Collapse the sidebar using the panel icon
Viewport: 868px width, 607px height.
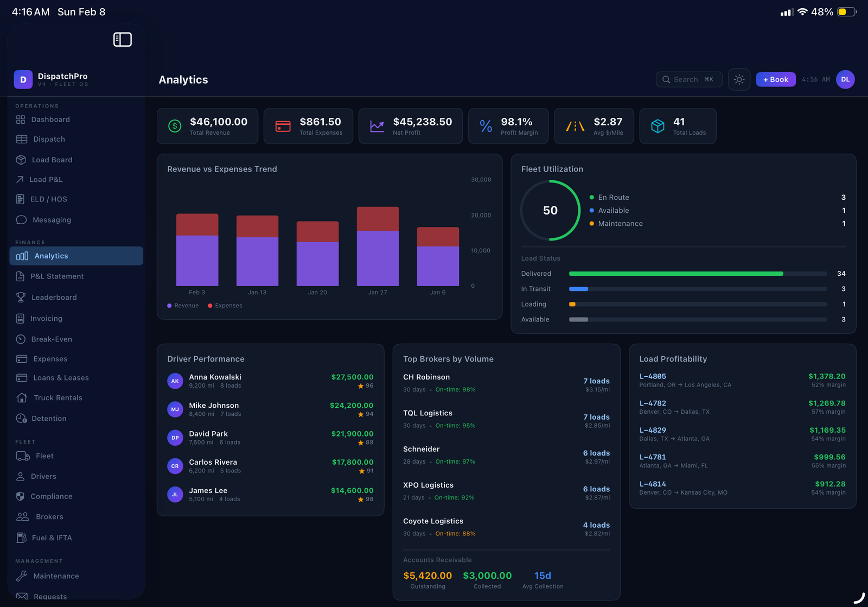click(123, 39)
